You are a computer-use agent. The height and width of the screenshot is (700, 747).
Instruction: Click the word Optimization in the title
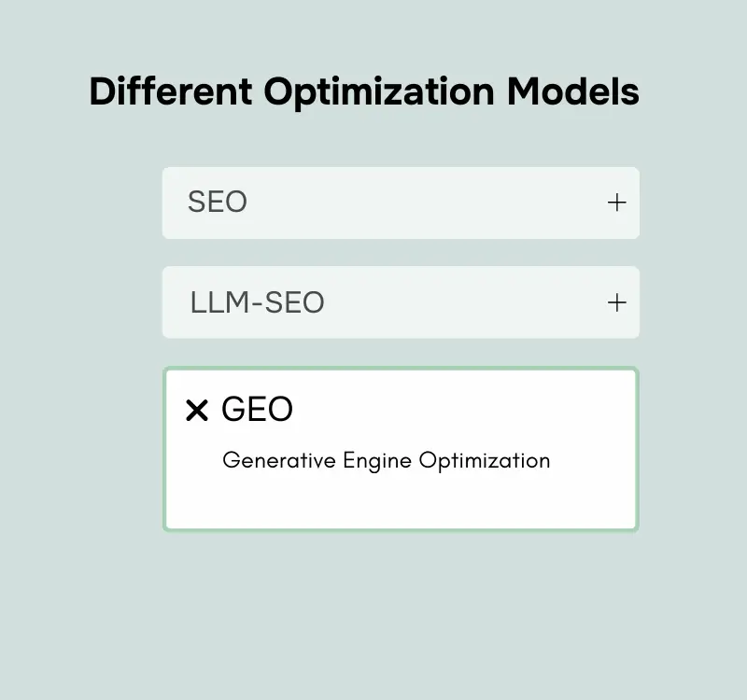(379, 92)
